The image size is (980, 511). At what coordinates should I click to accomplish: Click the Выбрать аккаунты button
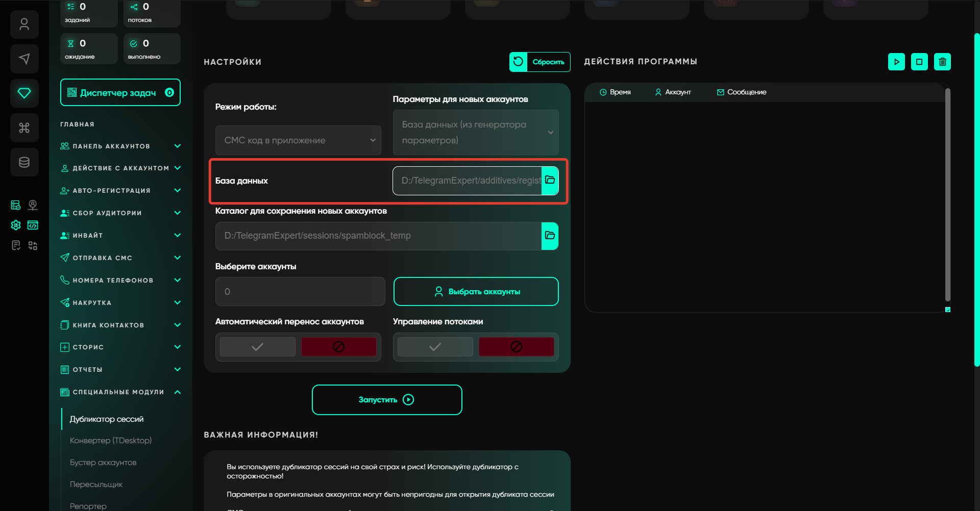click(476, 292)
